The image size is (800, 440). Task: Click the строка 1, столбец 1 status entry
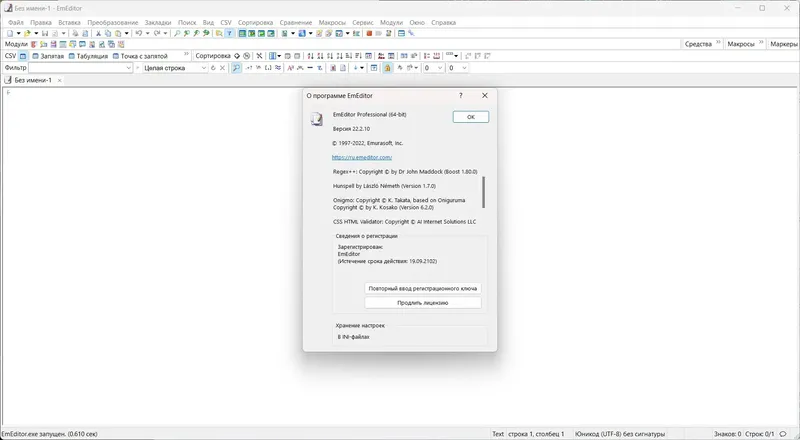pyautogui.click(x=536, y=434)
